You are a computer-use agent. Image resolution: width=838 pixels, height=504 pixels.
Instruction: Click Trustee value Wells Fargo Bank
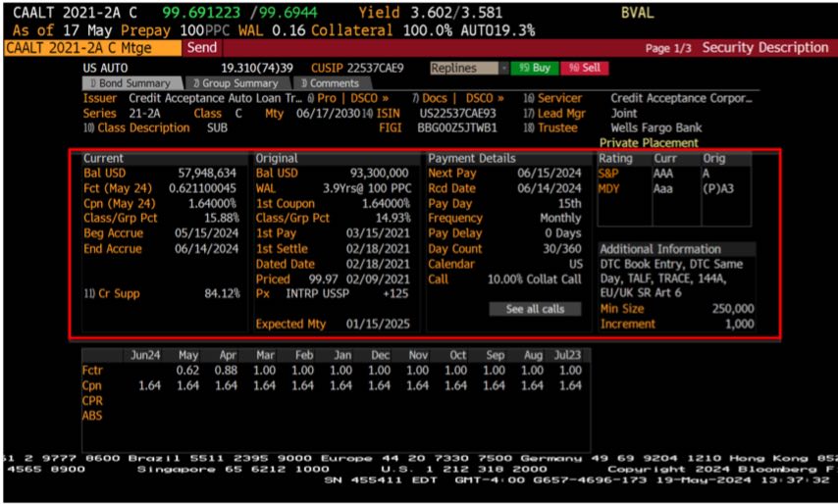click(x=656, y=128)
